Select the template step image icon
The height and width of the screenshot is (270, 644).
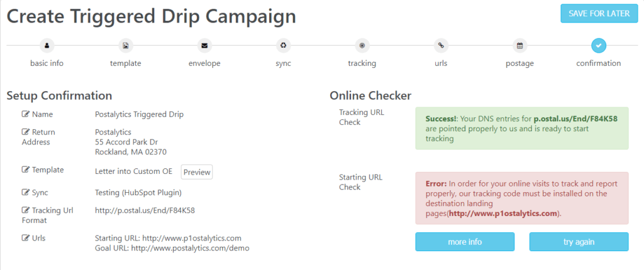126,46
